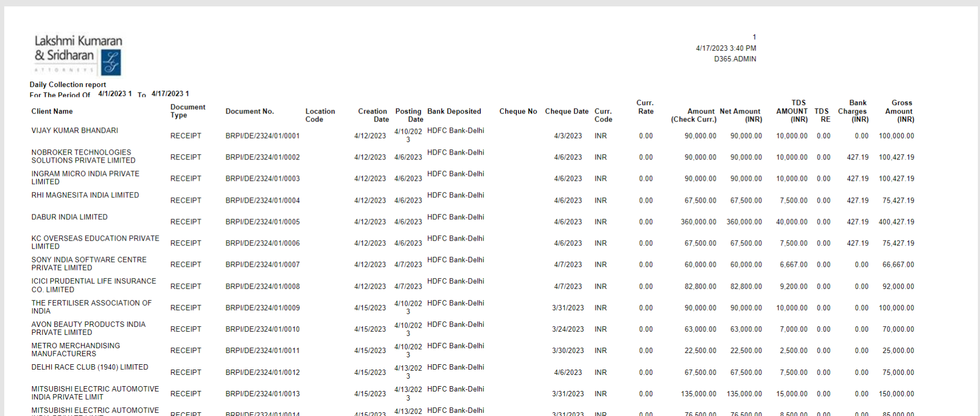This screenshot has height=416, width=980.
Task: Select document number BRPI/DE/2324/01/0004
Action: point(262,201)
